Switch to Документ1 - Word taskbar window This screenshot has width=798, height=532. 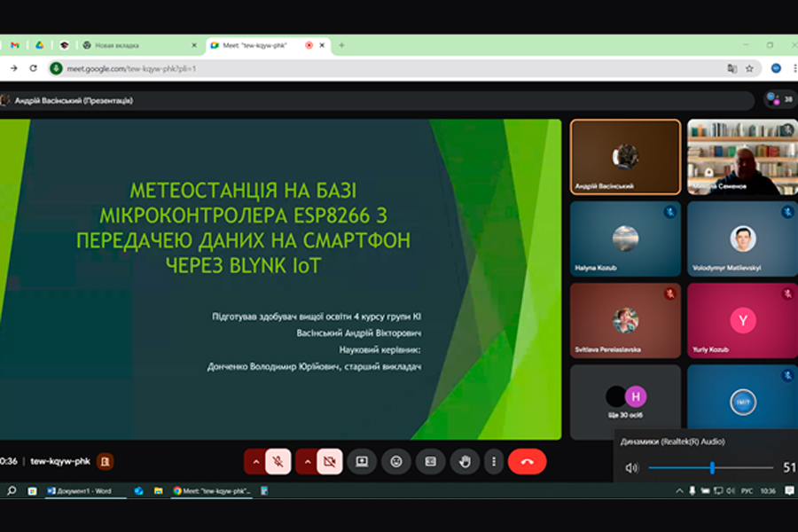tap(84, 490)
